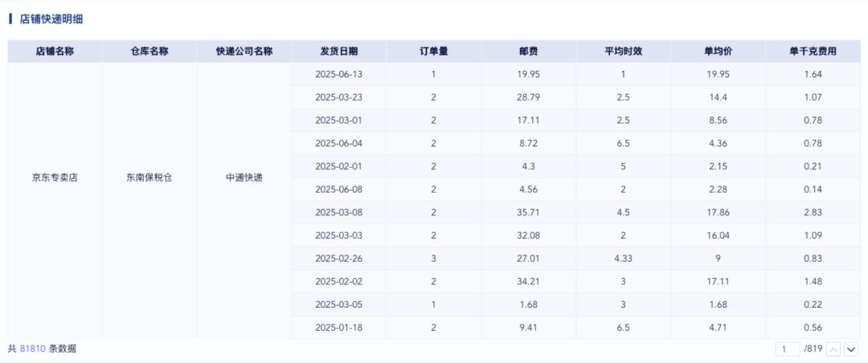The width and height of the screenshot is (868, 363).
Task: Sort by 发货日期 column header
Action: point(339,51)
